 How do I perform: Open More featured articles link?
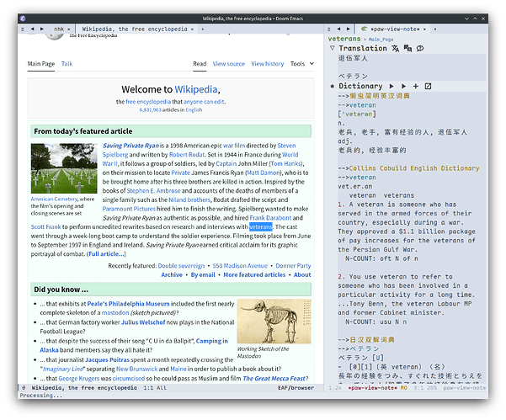254,274
